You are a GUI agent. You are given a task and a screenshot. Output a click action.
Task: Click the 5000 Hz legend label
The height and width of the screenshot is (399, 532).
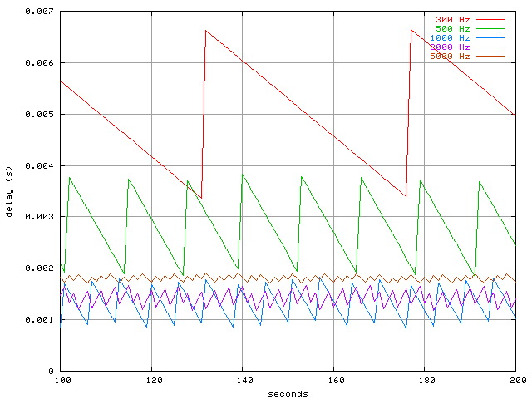tap(450, 57)
